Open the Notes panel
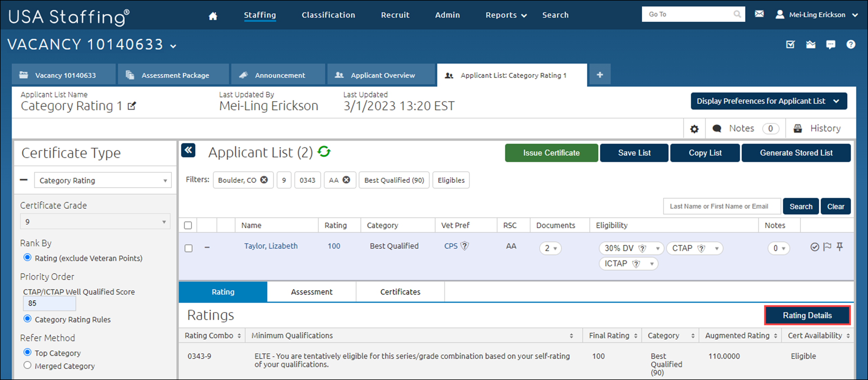 point(746,128)
